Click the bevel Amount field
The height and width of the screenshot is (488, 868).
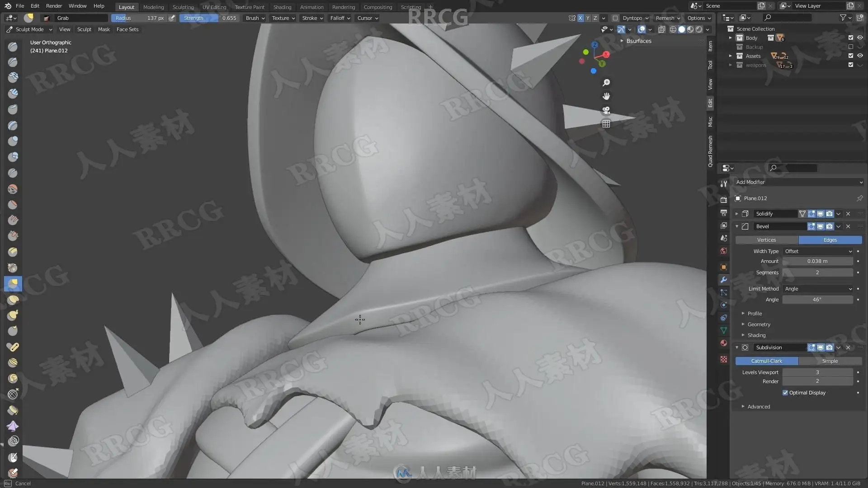click(x=817, y=261)
